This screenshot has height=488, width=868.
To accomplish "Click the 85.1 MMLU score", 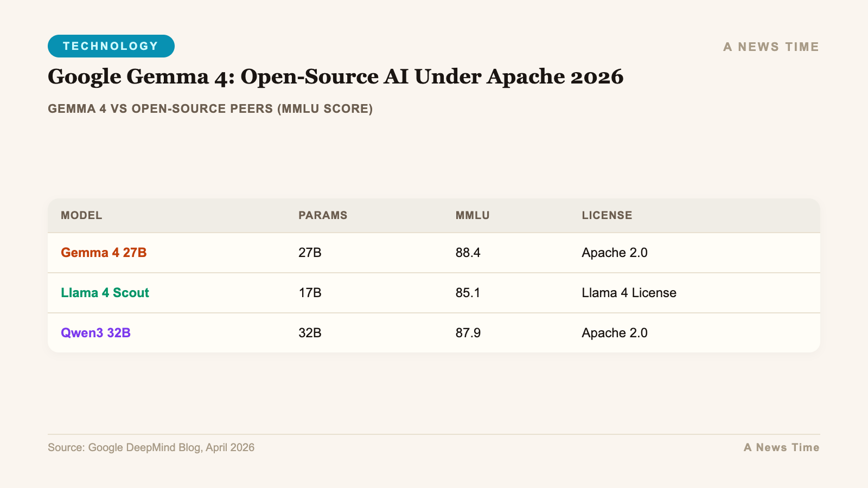I will (468, 293).
